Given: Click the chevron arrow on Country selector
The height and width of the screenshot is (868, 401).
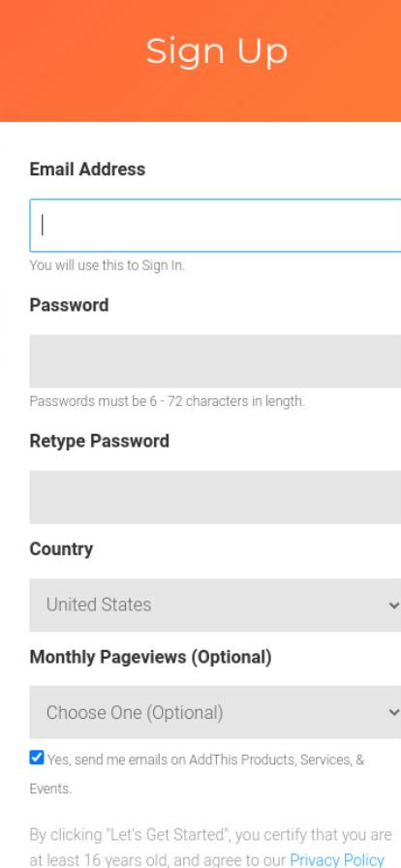Looking at the screenshot, I should point(394,605).
